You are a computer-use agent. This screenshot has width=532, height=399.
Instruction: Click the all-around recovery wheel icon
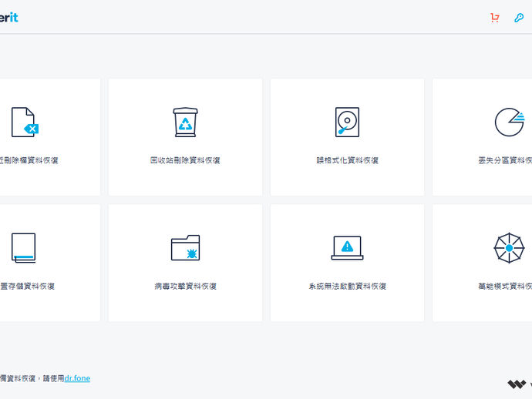[x=509, y=248]
